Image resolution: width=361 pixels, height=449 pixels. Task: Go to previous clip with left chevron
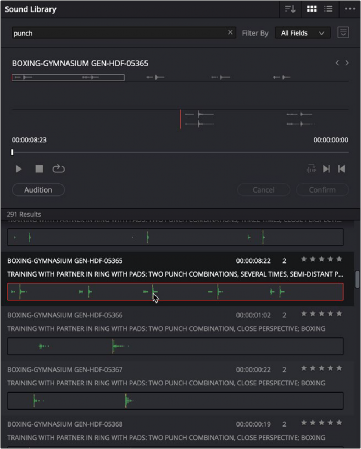coord(337,63)
